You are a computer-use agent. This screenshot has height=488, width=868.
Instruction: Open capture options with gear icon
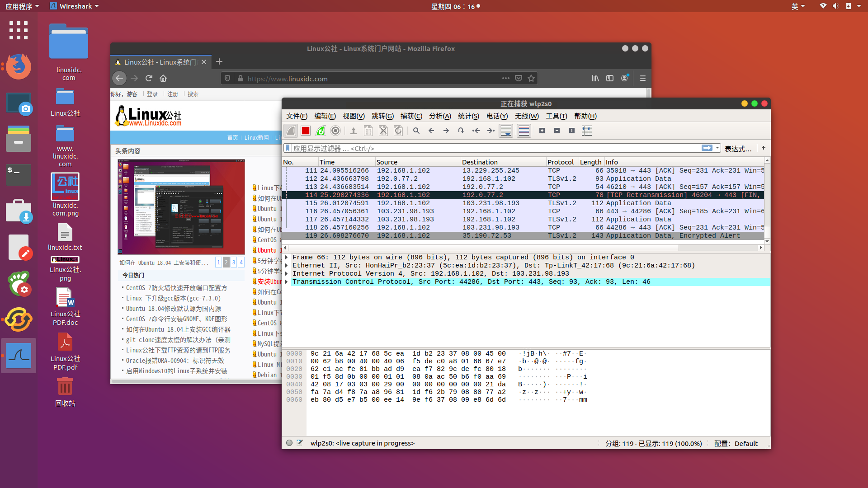tap(335, 131)
